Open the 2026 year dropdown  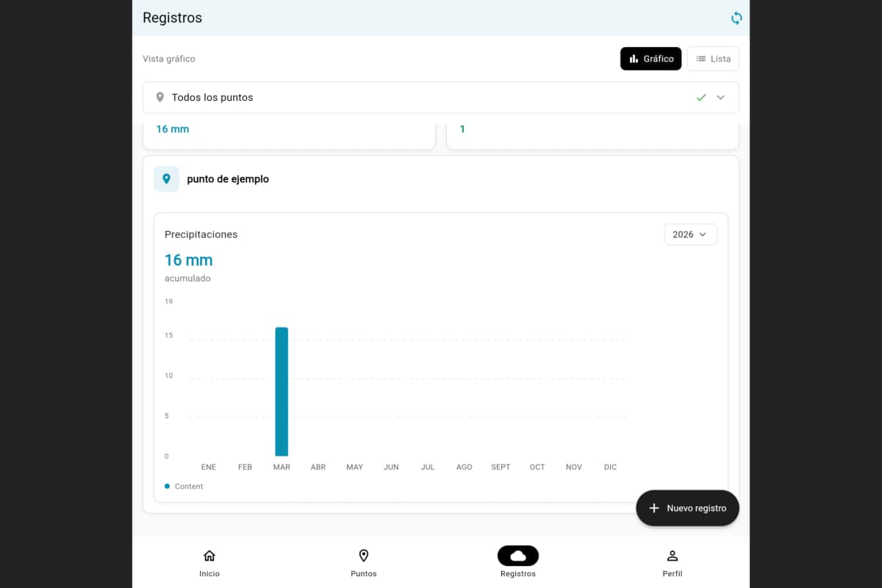(x=690, y=234)
